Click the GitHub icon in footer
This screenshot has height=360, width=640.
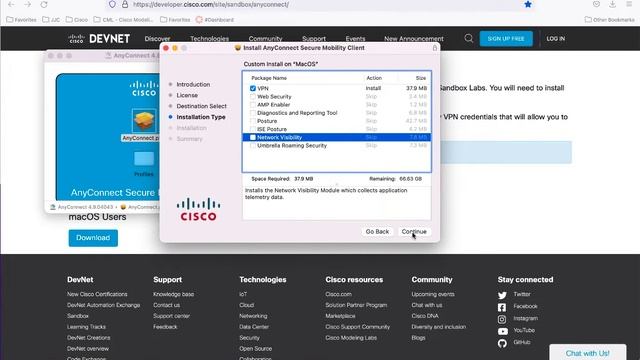502,343
